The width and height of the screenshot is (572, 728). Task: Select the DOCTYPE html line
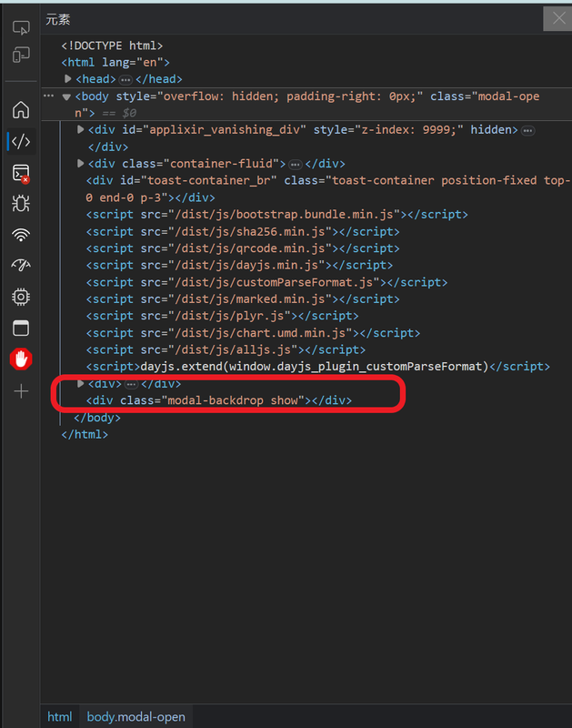pyautogui.click(x=112, y=45)
